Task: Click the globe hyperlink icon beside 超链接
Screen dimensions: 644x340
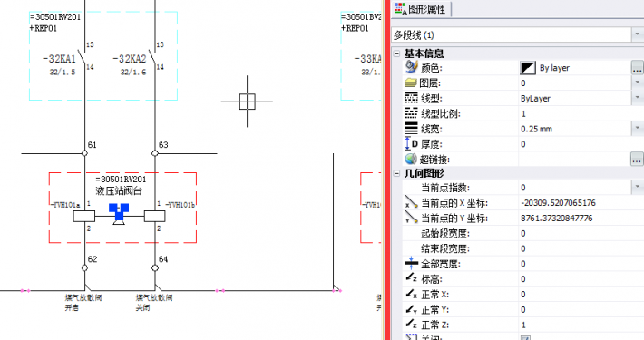Action: coord(411,159)
